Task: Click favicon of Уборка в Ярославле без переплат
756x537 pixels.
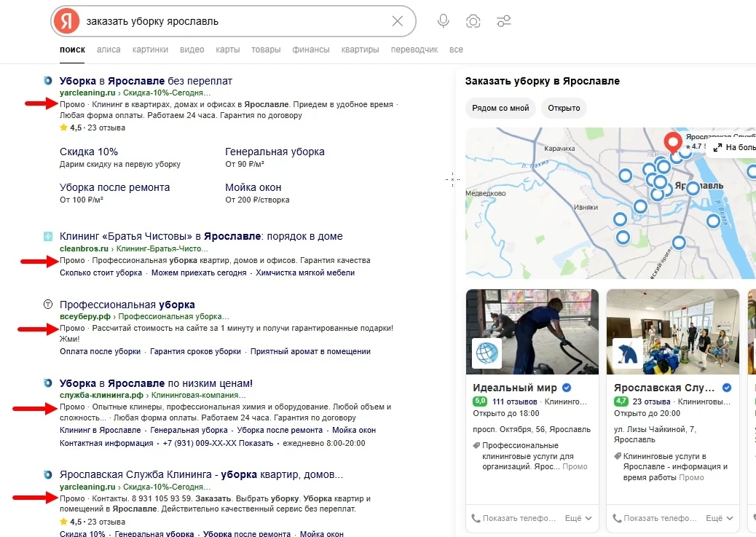Action: click(48, 81)
